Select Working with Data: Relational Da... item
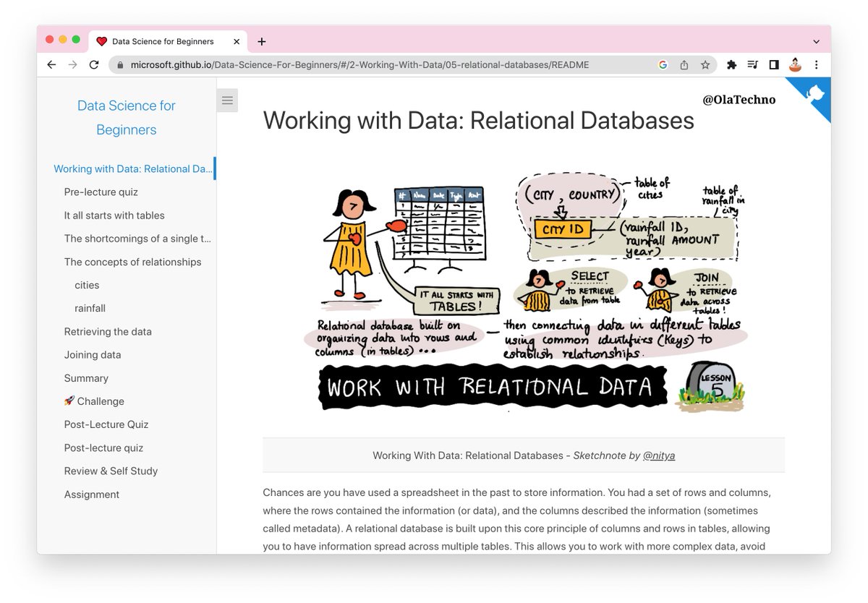868x603 pixels. click(132, 168)
